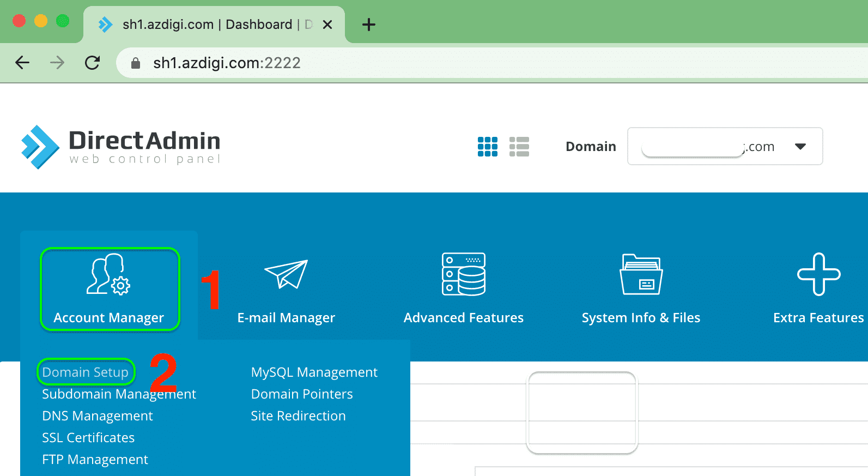The width and height of the screenshot is (868, 476).
Task: Select the sh1.azdigi.com Dashboard tab
Action: pos(207,25)
